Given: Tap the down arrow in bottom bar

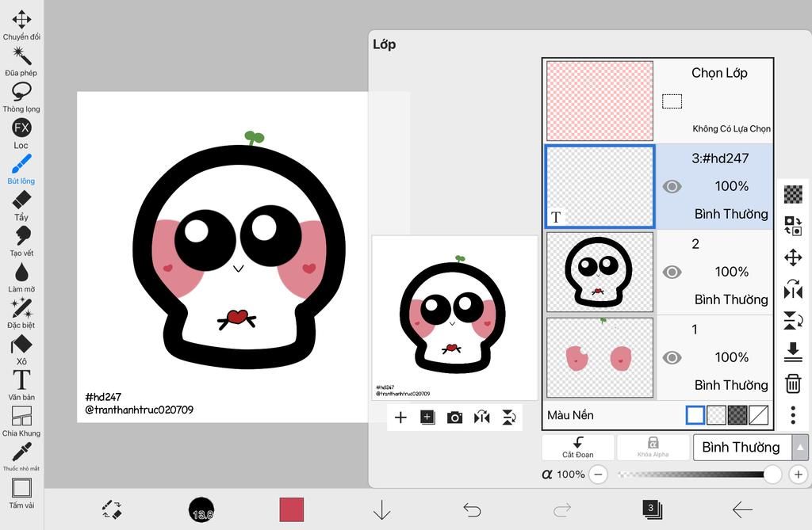Looking at the screenshot, I should point(381,510).
